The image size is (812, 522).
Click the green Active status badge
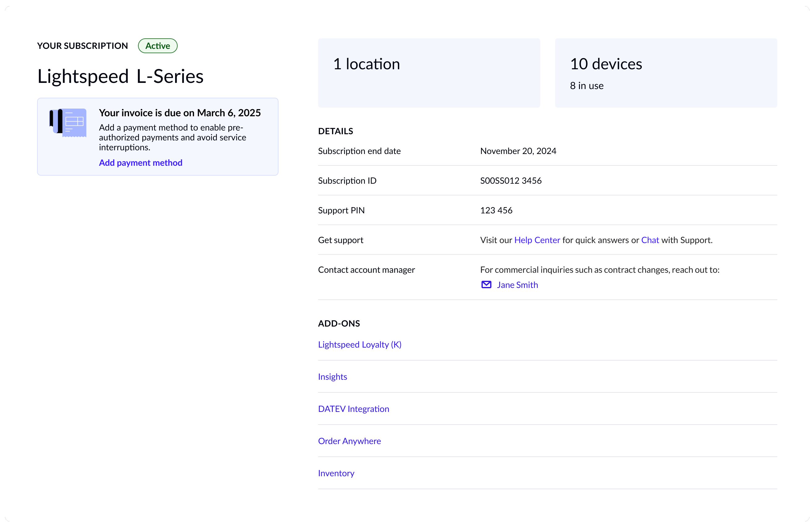(x=158, y=46)
